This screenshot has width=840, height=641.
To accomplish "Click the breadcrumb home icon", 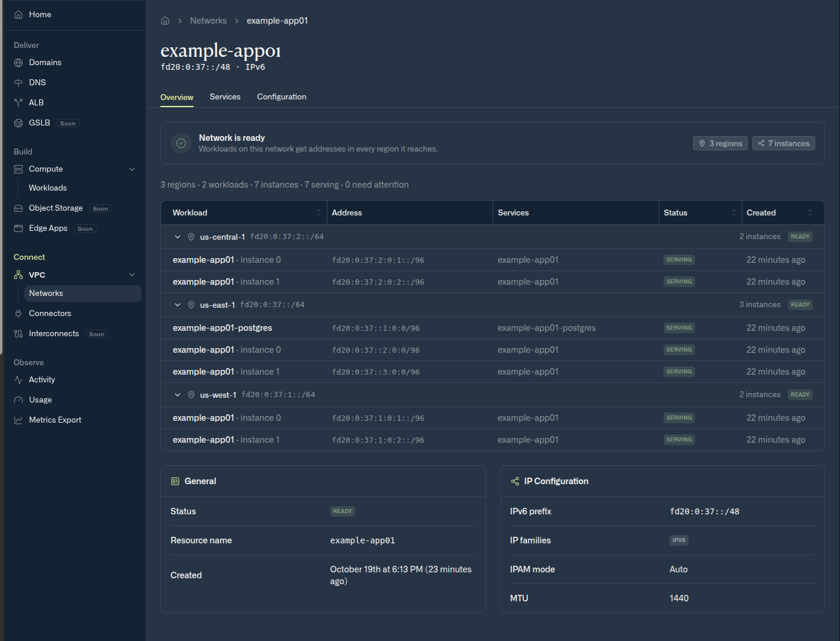I will point(165,21).
